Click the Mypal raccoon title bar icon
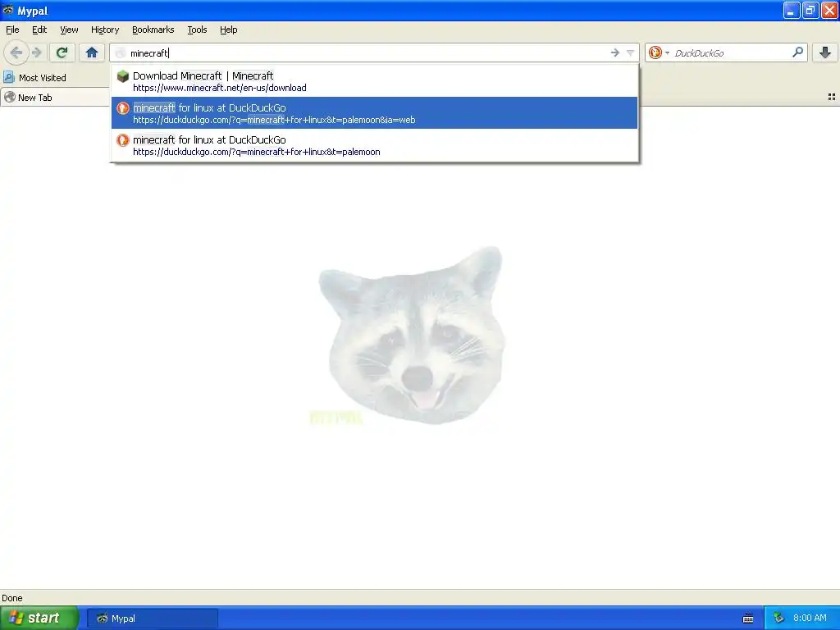Viewport: 840px width, 630px height. tap(8, 10)
